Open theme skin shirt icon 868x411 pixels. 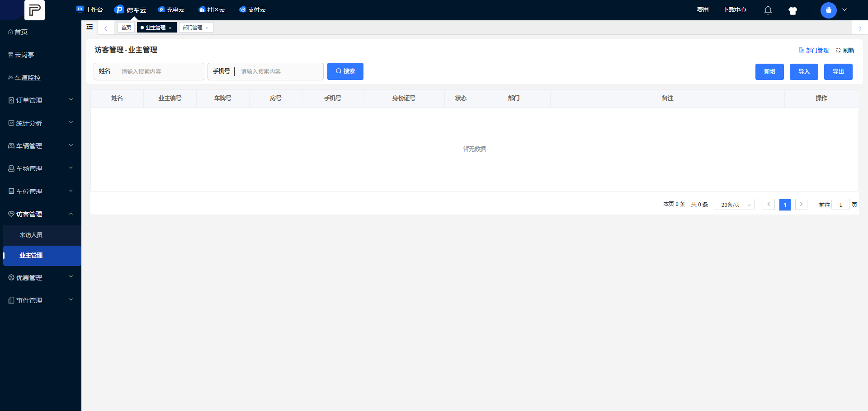(793, 10)
